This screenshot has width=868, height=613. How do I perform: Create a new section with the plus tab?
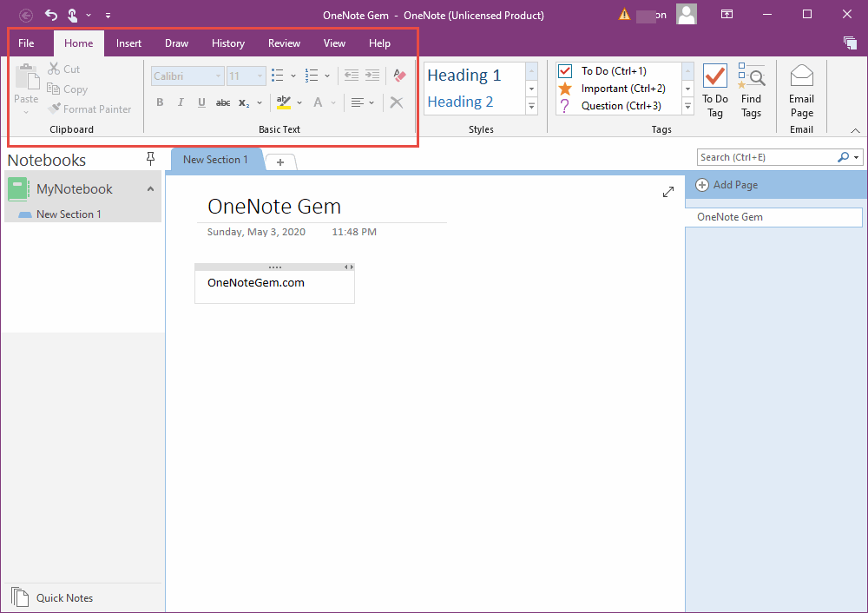pyautogui.click(x=280, y=161)
